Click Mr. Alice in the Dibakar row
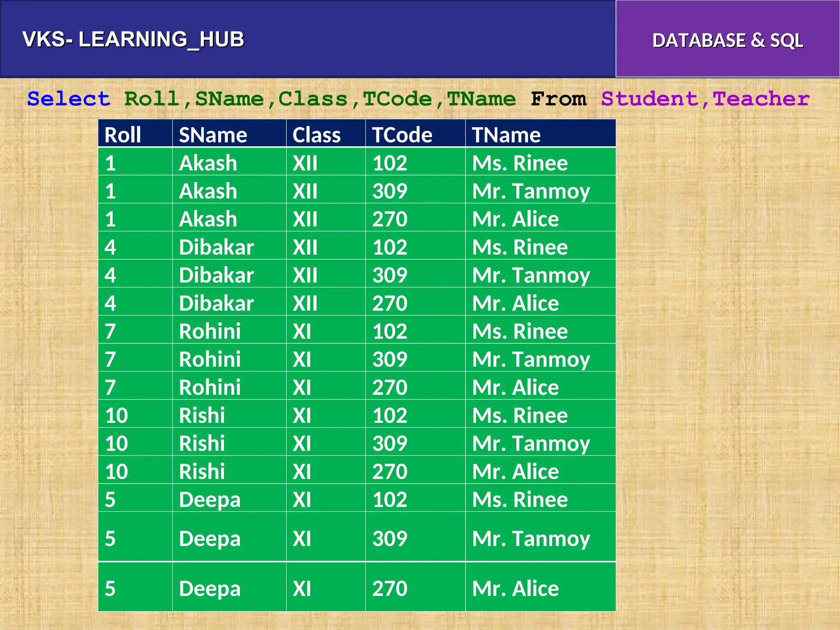Image resolution: width=840 pixels, height=630 pixels. point(515,304)
